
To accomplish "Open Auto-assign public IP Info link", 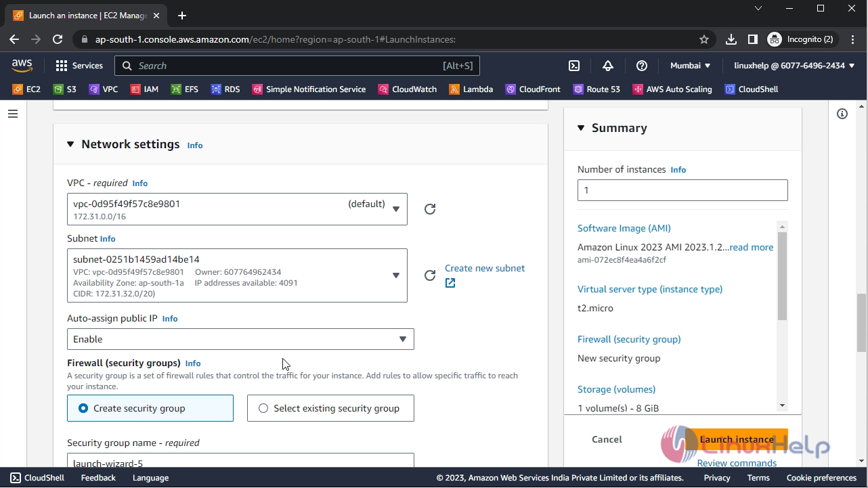I will (170, 319).
